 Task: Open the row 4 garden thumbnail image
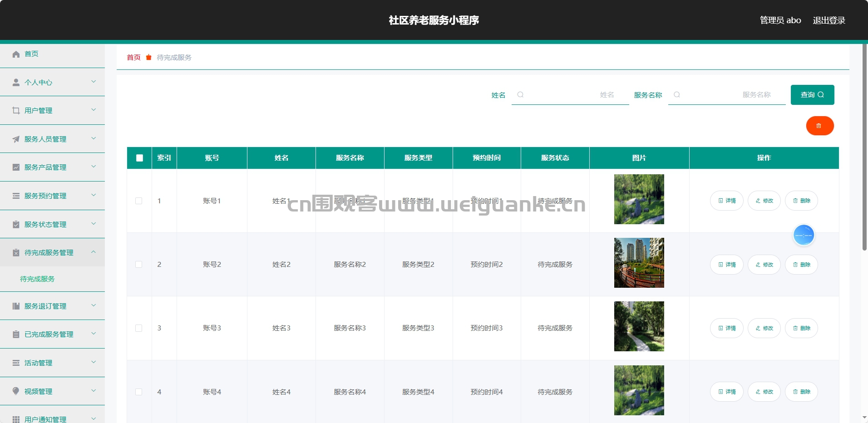pos(639,390)
